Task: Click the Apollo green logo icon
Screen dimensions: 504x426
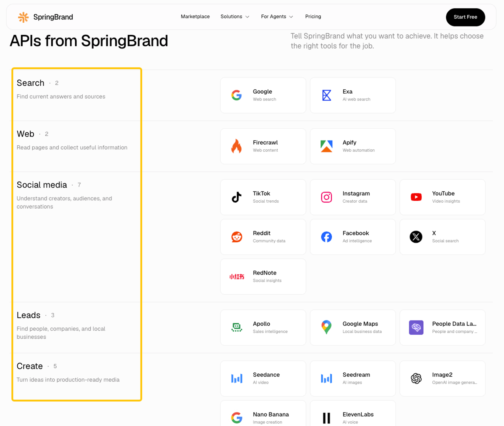Action: click(237, 328)
